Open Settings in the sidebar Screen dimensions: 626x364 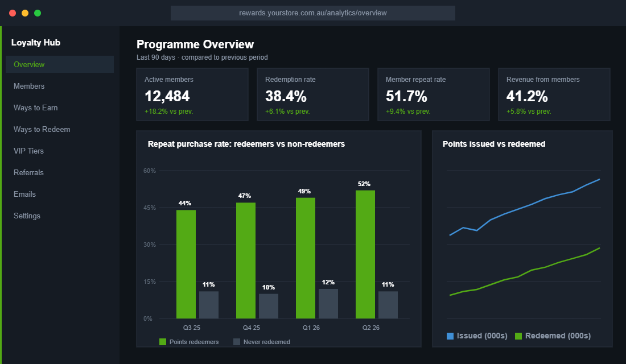60,215
